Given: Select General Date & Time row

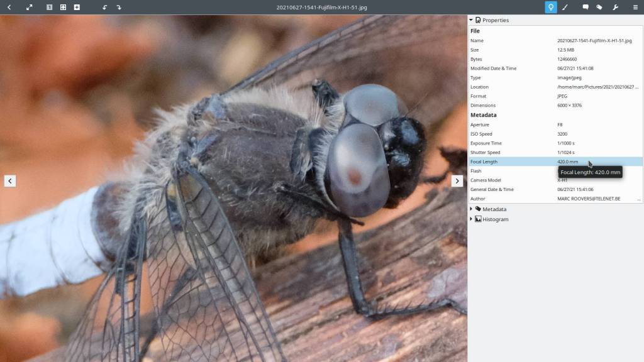Looking at the screenshot, I should click(x=556, y=189).
